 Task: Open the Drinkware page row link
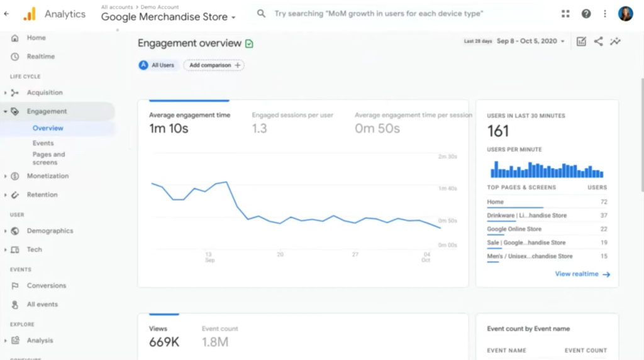coord(526,215)
